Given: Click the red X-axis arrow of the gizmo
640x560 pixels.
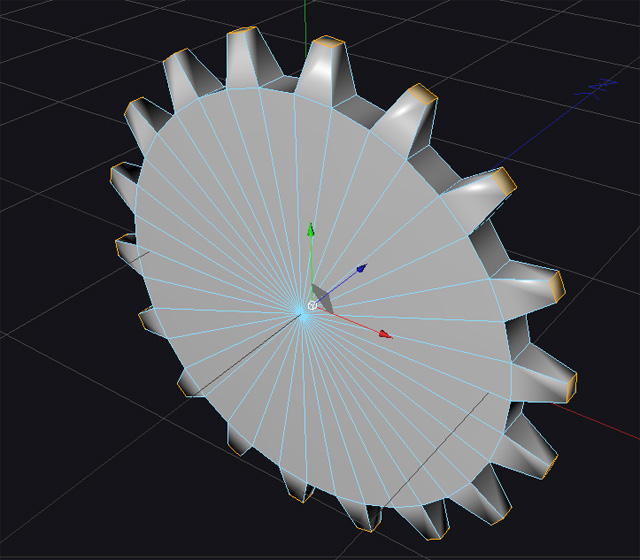Looking at the screenshot, I should click(385, 334).
